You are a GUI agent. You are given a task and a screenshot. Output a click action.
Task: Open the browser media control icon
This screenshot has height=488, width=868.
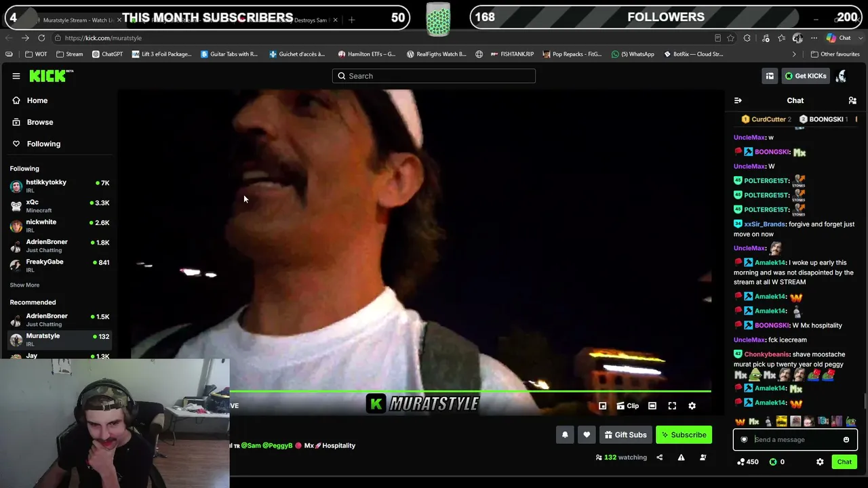pos(766,38)
